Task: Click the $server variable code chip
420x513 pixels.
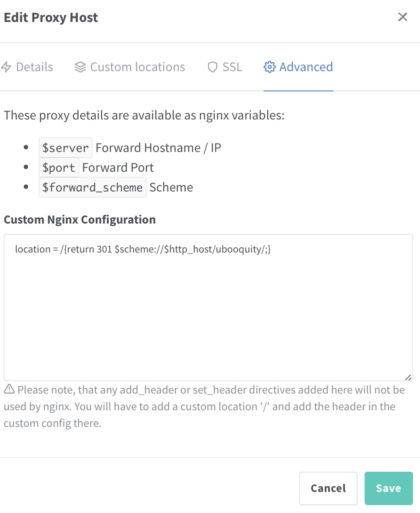Action: [x=65, y=148]
